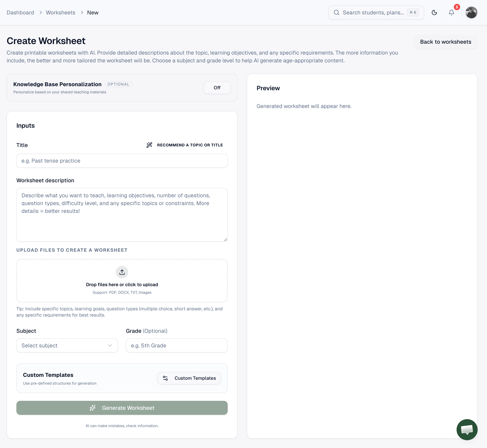Toggle Knowledge Base Personalization Off switch

[x=217, y=88]
